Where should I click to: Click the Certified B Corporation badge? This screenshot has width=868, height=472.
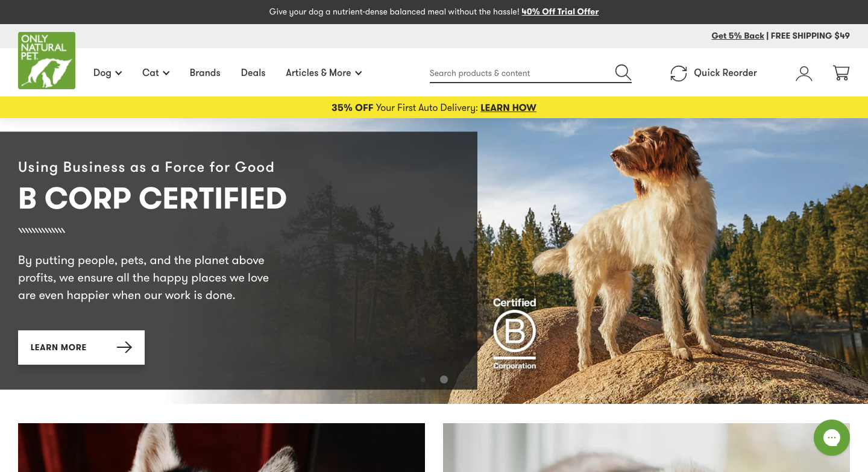[514, 333]
